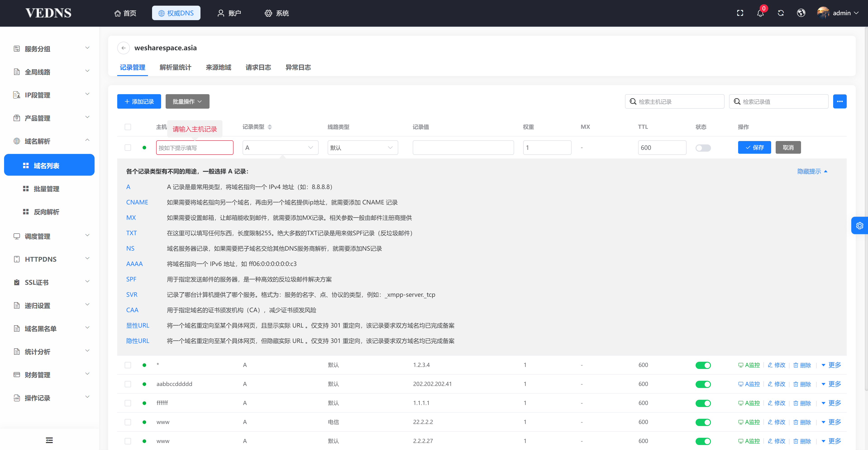Click the blue settings gear side tab

(860, 225)
